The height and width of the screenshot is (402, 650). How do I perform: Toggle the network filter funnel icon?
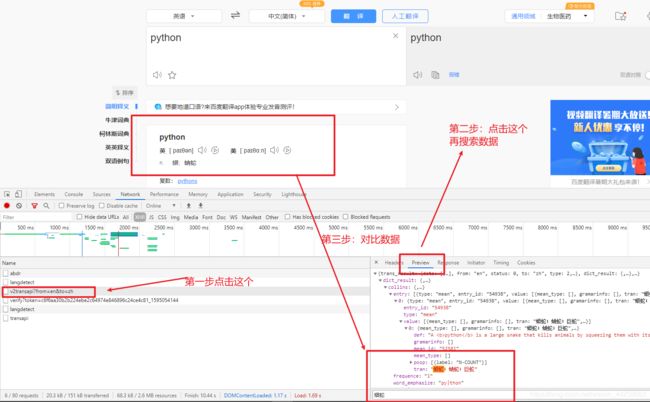[x=34, y=206]
